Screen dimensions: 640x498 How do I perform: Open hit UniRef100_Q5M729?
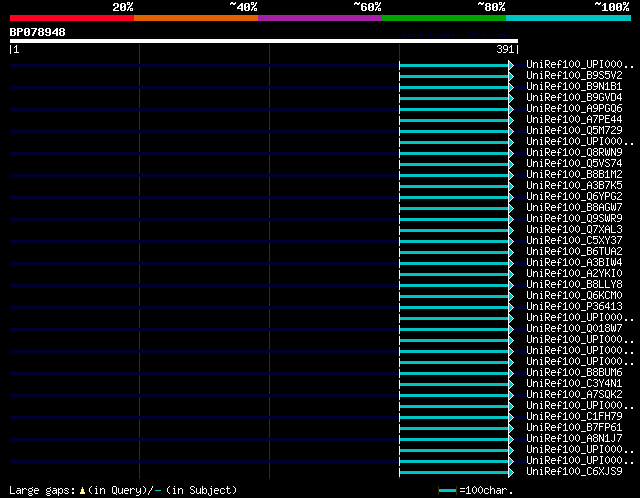(x=574, y=131)
